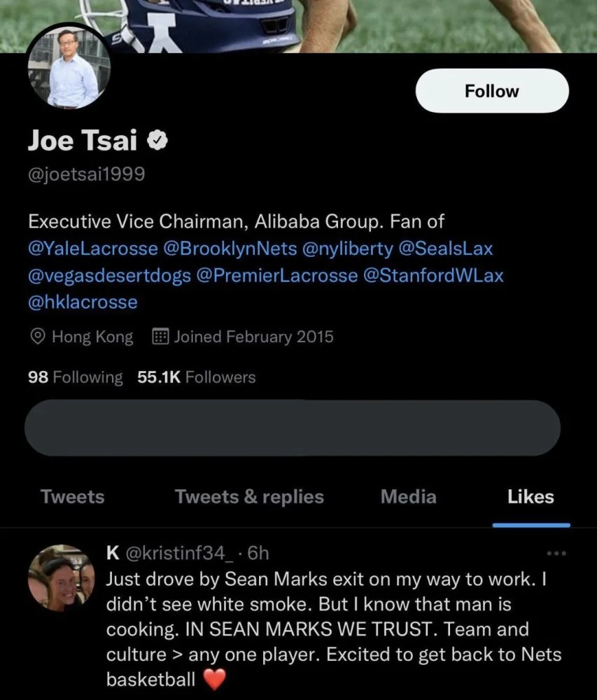Image resolution: width=597 pixels, height=700 pixels.
Task: Tap the verified badge next to Joe Tsai
Action: pos(157,141)
